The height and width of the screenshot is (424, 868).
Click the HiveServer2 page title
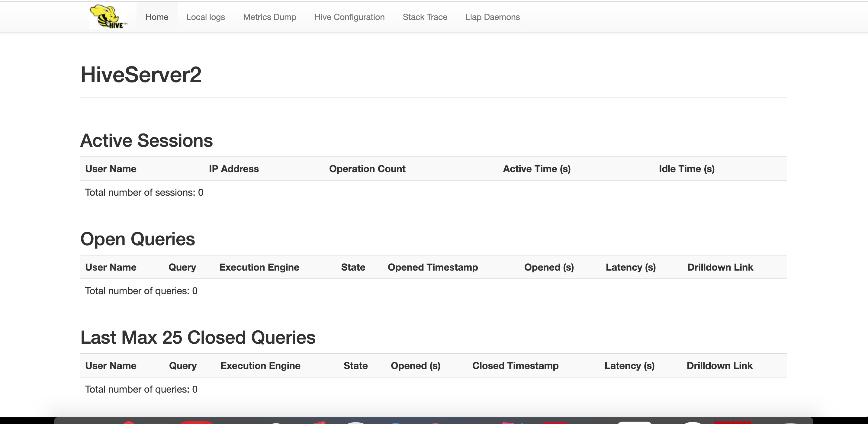(141, 75)
